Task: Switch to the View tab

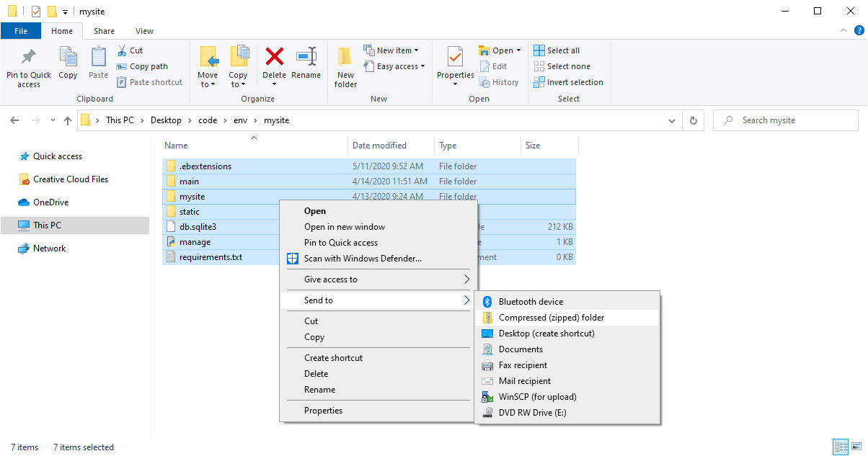Action: pos(144,31)
